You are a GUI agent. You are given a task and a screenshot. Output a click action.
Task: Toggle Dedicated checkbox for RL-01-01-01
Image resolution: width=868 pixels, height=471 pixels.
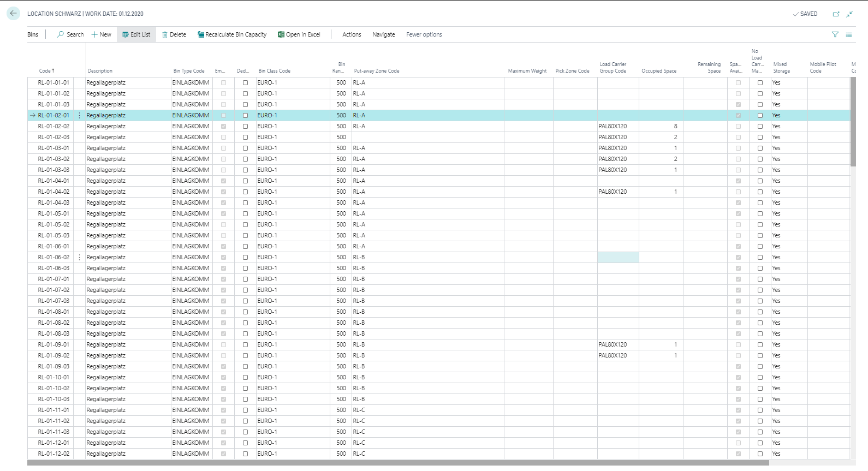(x=245, y=82)
